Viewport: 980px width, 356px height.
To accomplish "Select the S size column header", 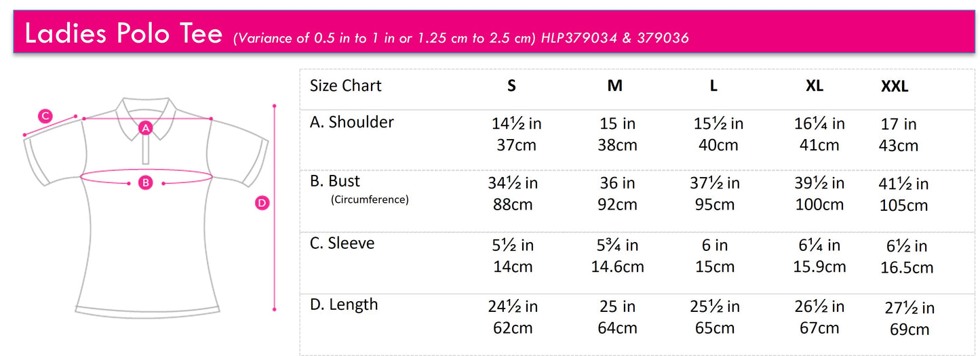I will (512, 86).
